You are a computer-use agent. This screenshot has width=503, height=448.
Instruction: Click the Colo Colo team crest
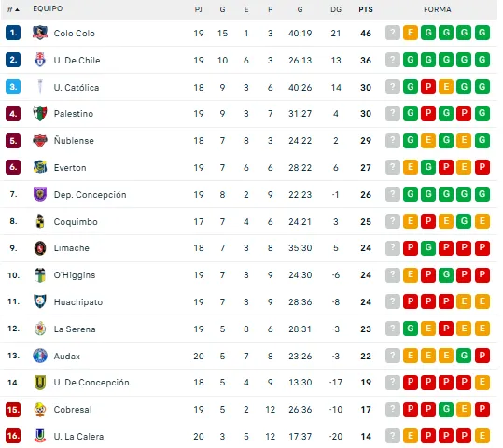(40, 33)
